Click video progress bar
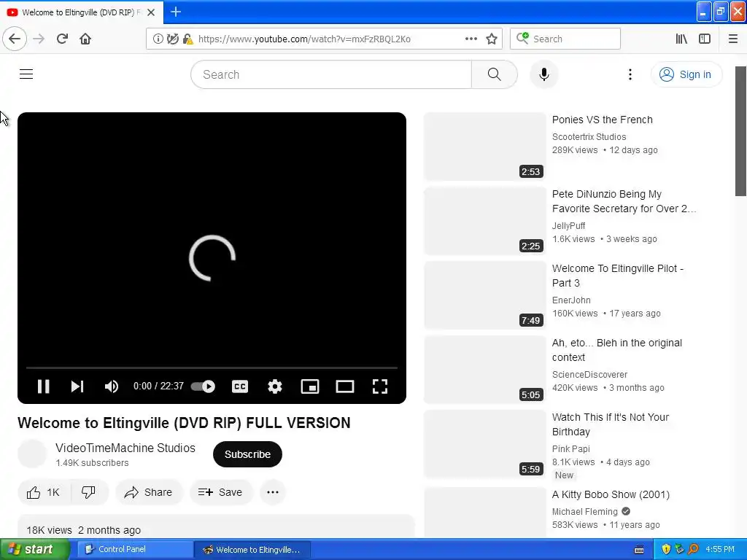Viewport: 747px width, 560px height. click(212, 367)
